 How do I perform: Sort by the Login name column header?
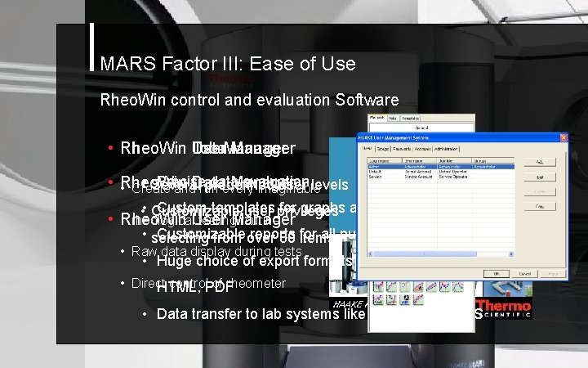point(385,161)
